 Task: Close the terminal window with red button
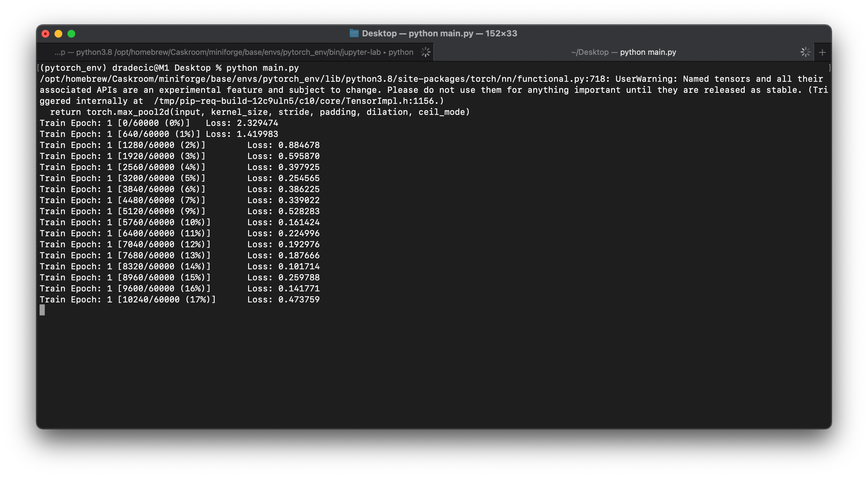point(45,34)
